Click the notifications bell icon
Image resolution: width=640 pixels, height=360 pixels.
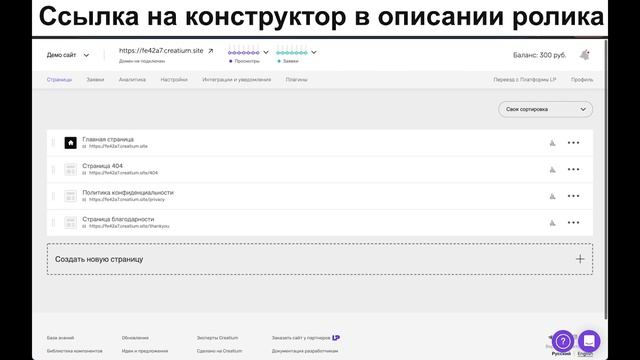[584, 55]
